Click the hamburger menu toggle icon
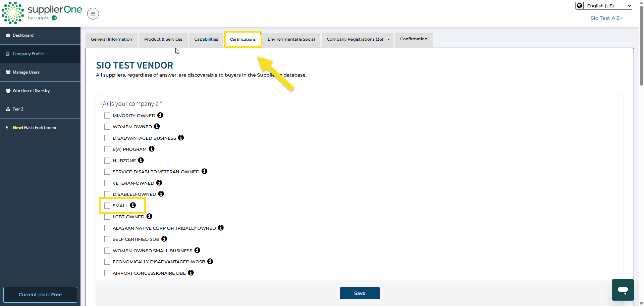Screen dimensions: 644x306 click(93, 14)
